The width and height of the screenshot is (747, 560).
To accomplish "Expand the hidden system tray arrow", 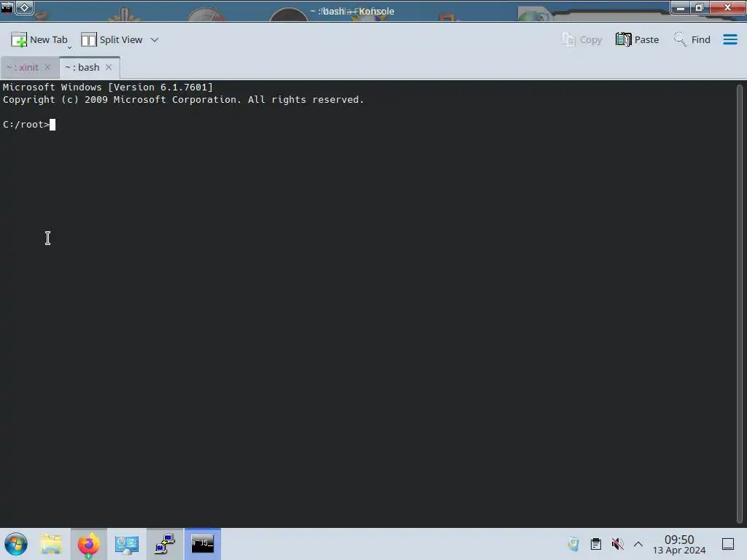I will 638,544.
